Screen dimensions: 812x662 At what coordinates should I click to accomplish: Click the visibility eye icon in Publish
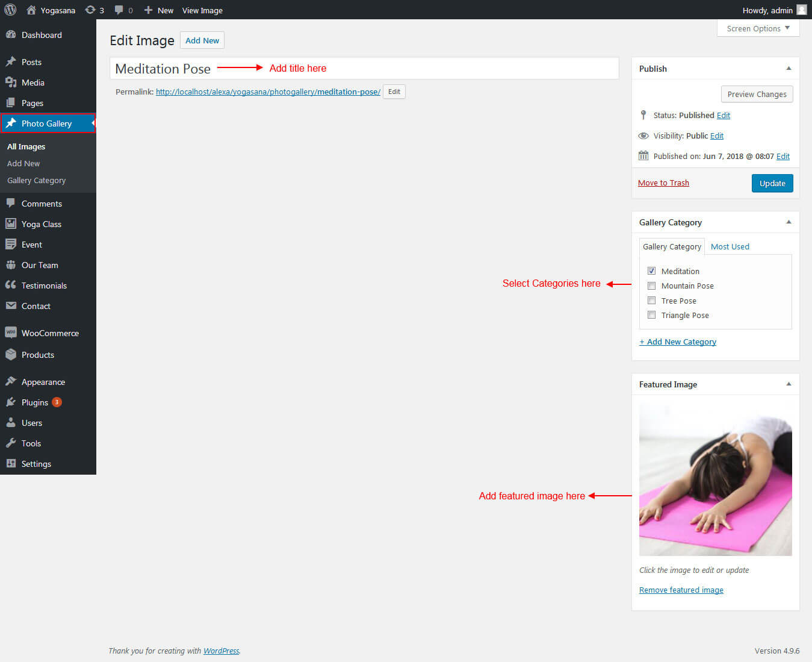[x=643, y=136]
